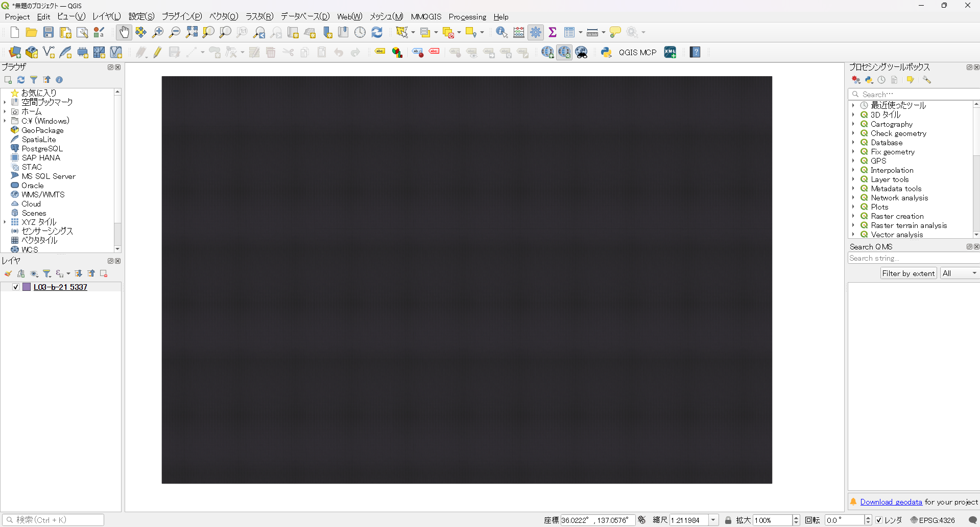Open the Processing menu
This screenshot has height=527, width=980.
[467, 17]
